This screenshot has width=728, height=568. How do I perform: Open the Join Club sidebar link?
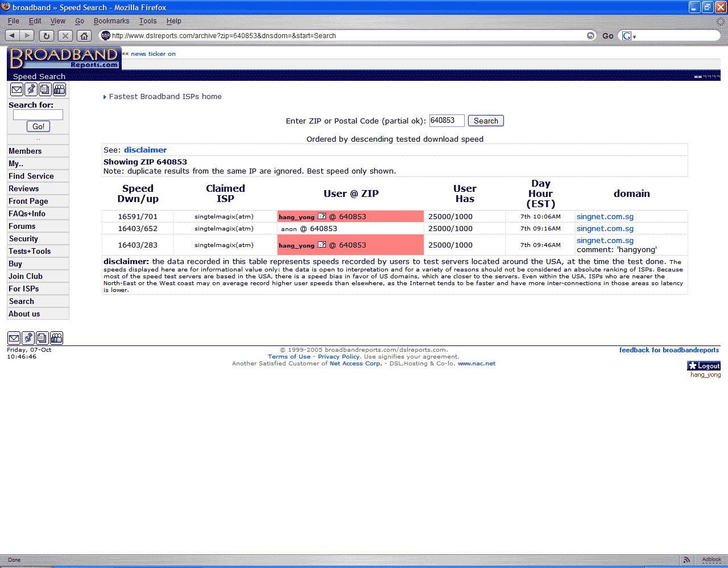click(26, 276)
